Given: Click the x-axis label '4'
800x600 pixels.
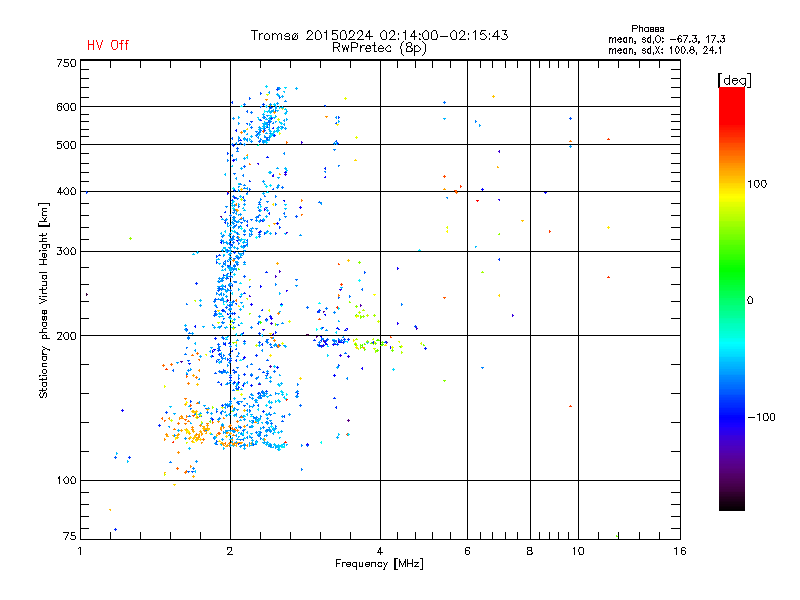Looking at the screenshot, I should click(380, 551).
